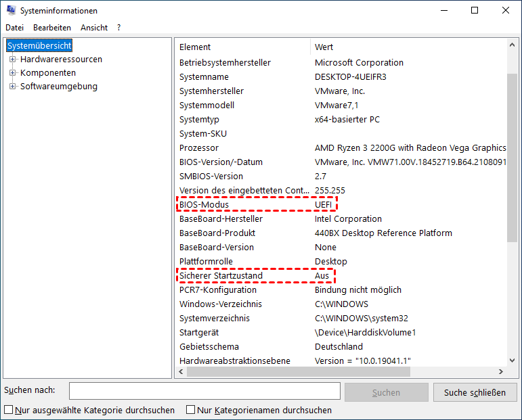Click the horizontal scrollbar left arrow
The height and width of the screenshot is (420, 522).
click(x=181, y=371)
